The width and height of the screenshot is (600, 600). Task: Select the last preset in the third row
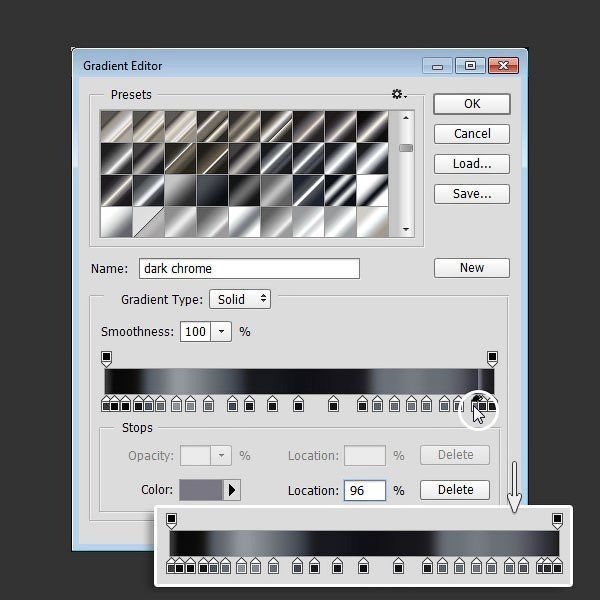(373, 191)
